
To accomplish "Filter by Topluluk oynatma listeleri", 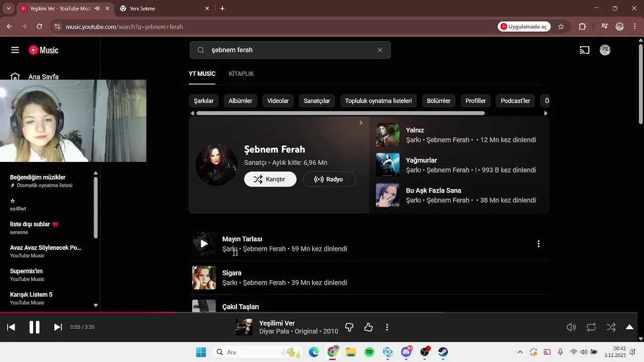I will (x=378, y=101).
